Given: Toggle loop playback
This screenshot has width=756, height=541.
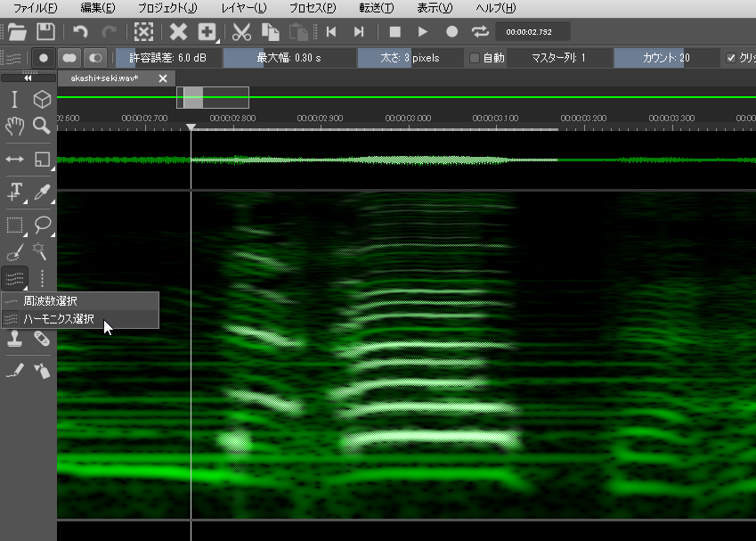Looking at the screenshot, I should point(480,32).
